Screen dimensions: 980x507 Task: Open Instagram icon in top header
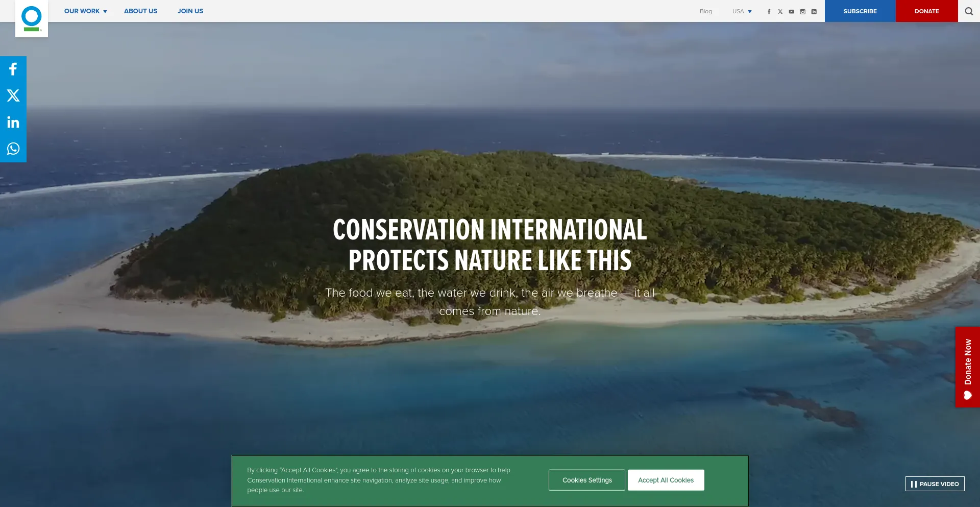(x=802, y=11)
